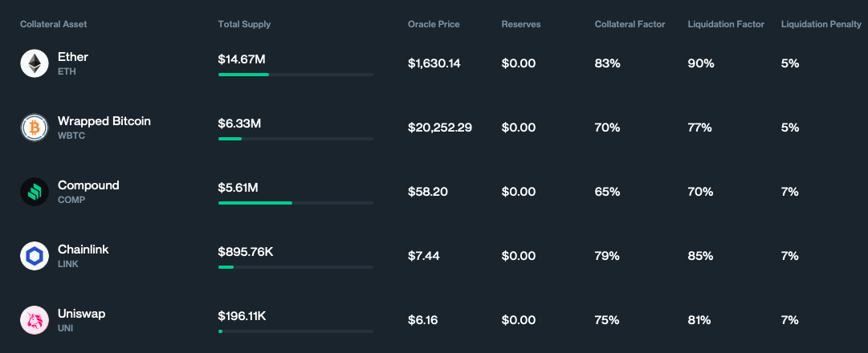868x353 pixels.
Task: Click the Compound COMP token icon
Action: [35, 192]
